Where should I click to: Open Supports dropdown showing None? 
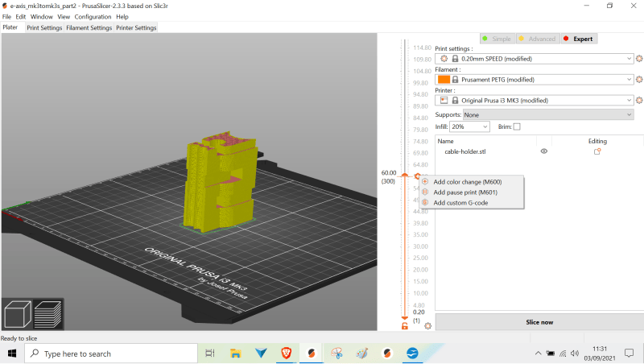coord(548,114)
